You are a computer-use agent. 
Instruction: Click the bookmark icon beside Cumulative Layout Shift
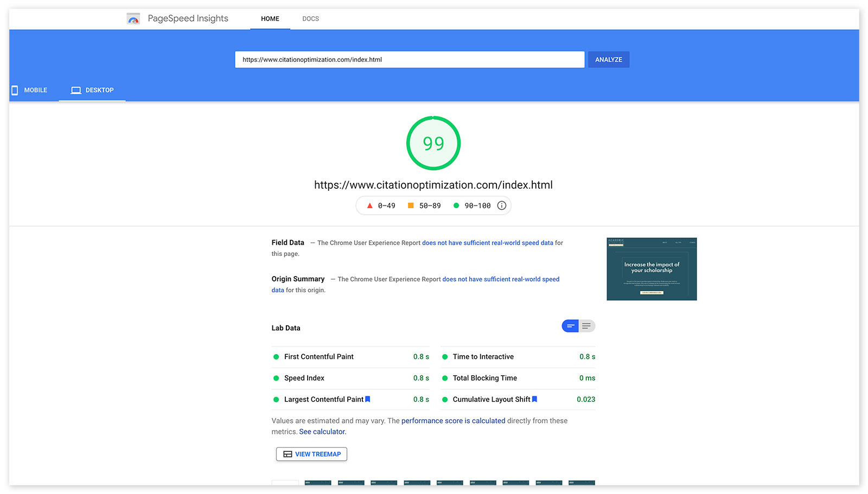(534, 399)
